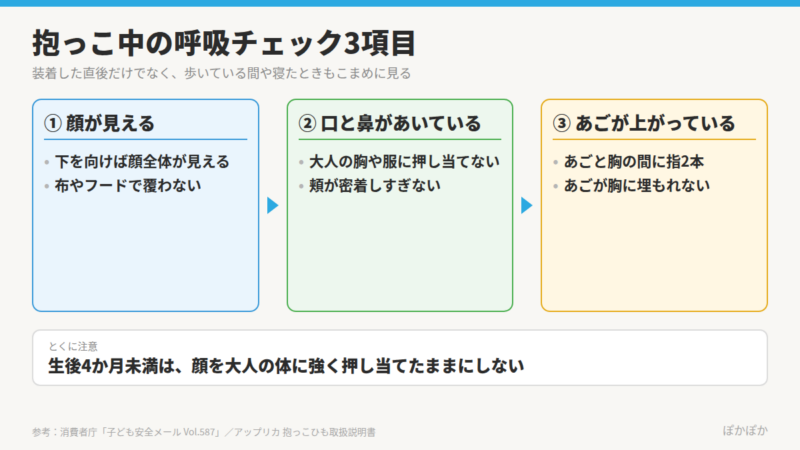Image resolution: width=800 pixels, height=450 pixels.
Task: Click bullet 布やフードで覆わない
Action: tap(128, 186)
